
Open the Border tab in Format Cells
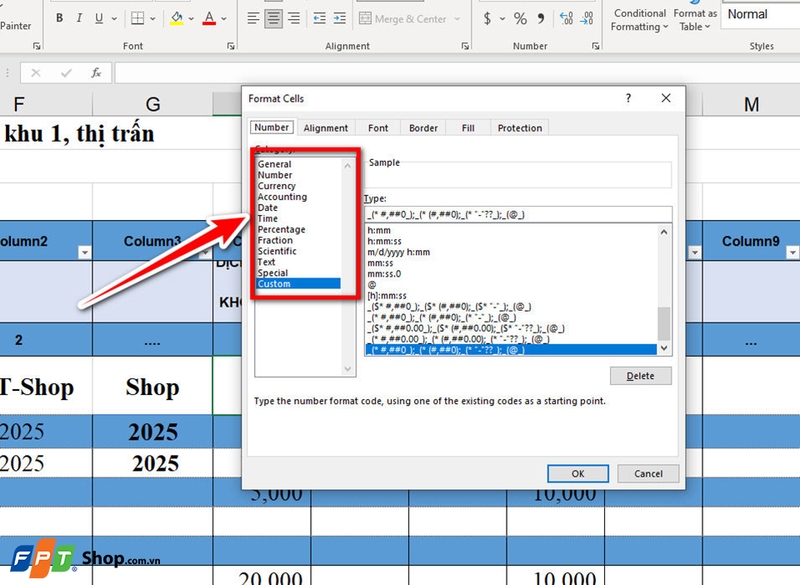422,128
